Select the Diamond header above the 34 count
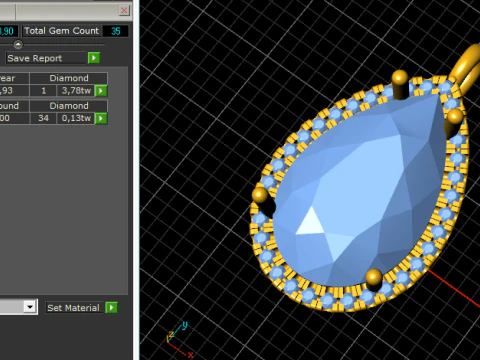Viewport: 480px width, 360px height. point(69,106)
